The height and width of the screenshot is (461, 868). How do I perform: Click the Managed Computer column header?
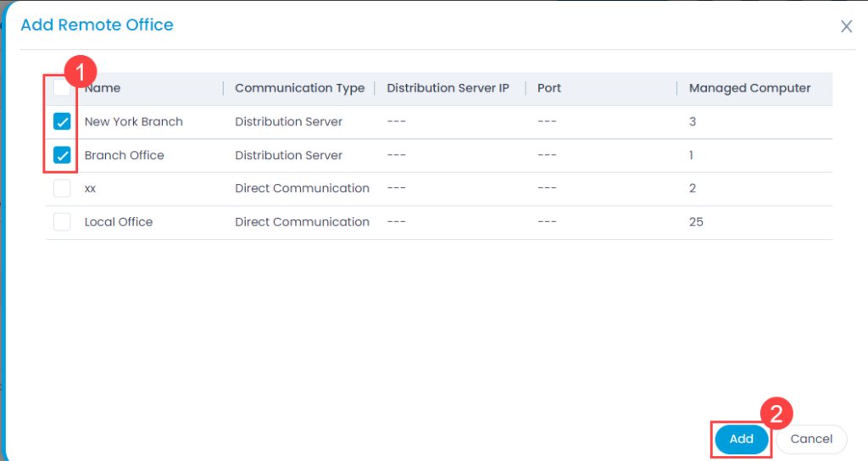(749, 88)
